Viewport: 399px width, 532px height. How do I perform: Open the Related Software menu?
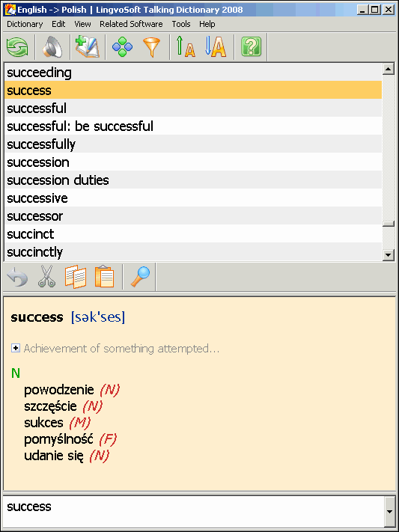point(131,24)
